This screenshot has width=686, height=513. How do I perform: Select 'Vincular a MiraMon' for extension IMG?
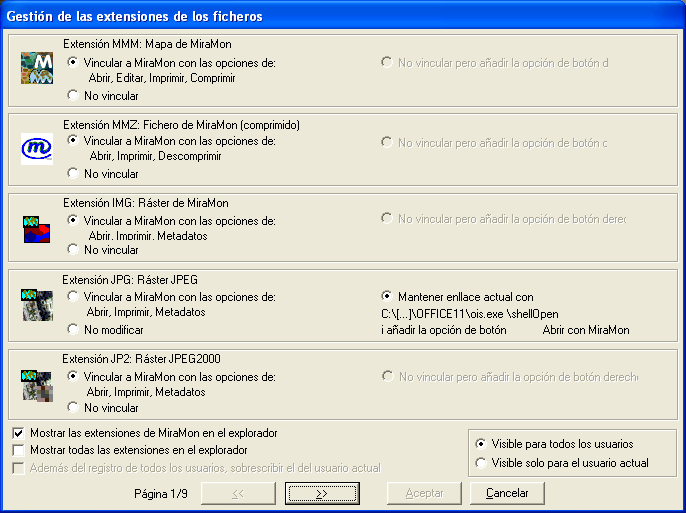73,220
